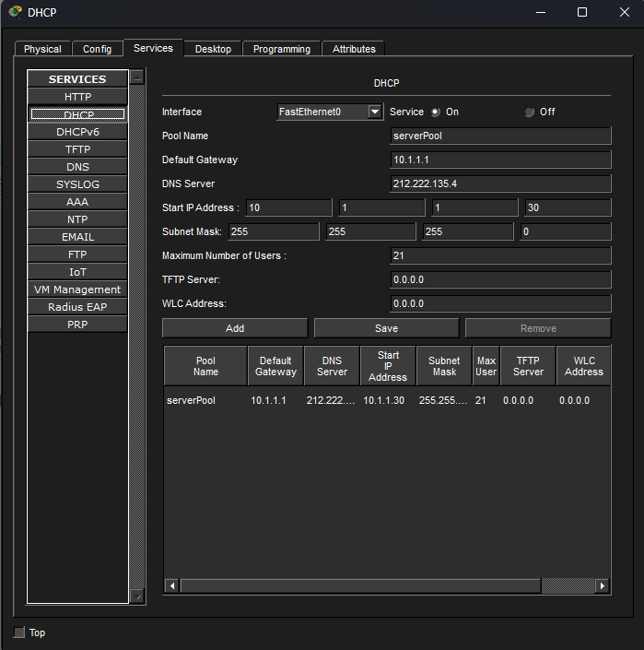Open the SYSLOG service
Screen dimensions: 644x650
click(77, 184)
